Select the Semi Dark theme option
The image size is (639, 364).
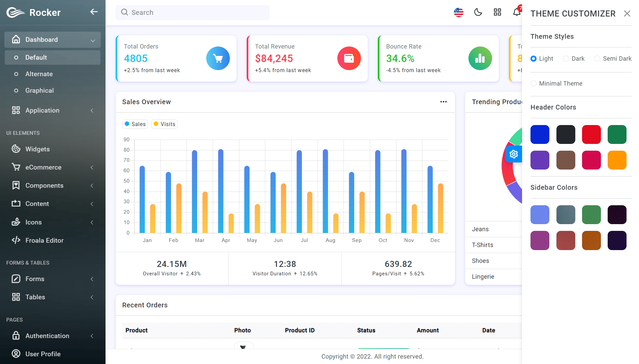[597, 59]
